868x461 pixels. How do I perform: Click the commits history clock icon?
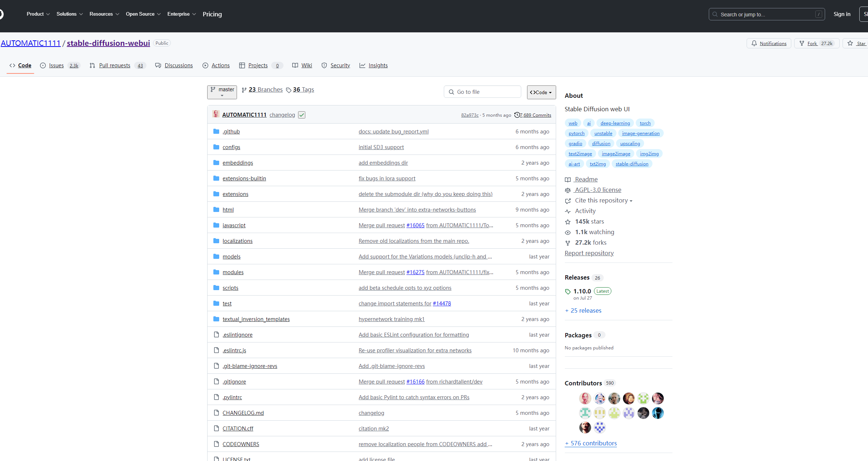(517, 115)
